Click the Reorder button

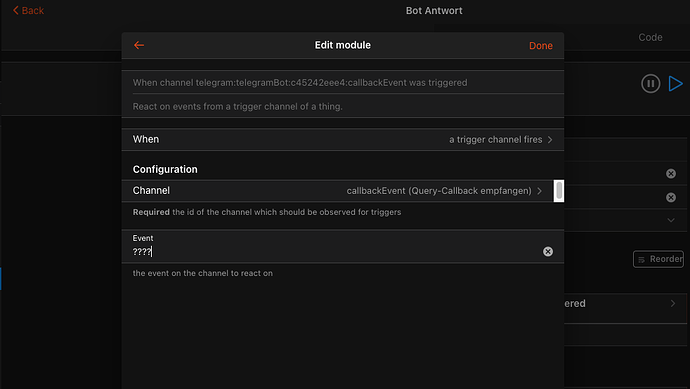tap(658, 259)
